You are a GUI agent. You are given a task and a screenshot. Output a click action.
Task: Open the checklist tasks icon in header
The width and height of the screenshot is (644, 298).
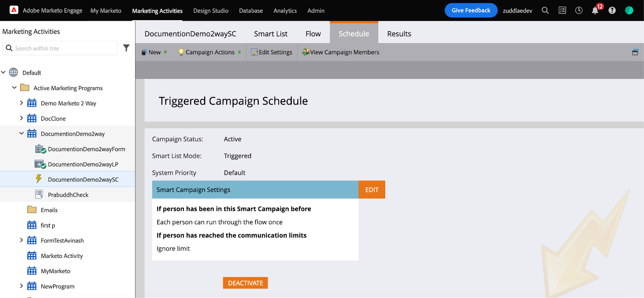click(x=562, y=10)
